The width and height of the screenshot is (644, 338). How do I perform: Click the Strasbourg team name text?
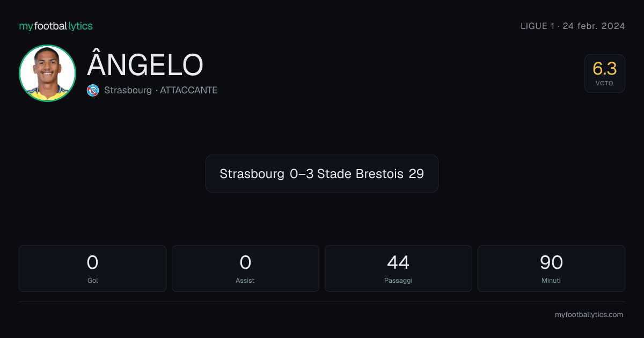[128, 91]
